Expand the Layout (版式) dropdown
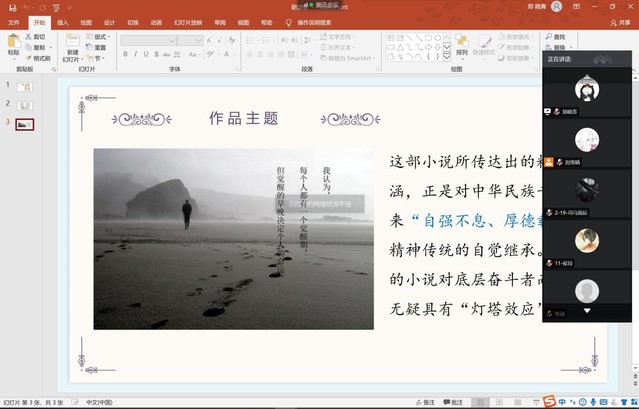 (x=99, y=36)
